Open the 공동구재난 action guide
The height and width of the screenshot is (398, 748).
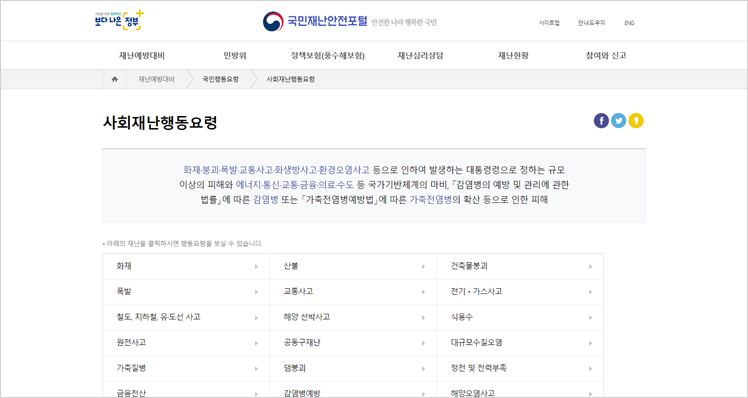point(353,343)
